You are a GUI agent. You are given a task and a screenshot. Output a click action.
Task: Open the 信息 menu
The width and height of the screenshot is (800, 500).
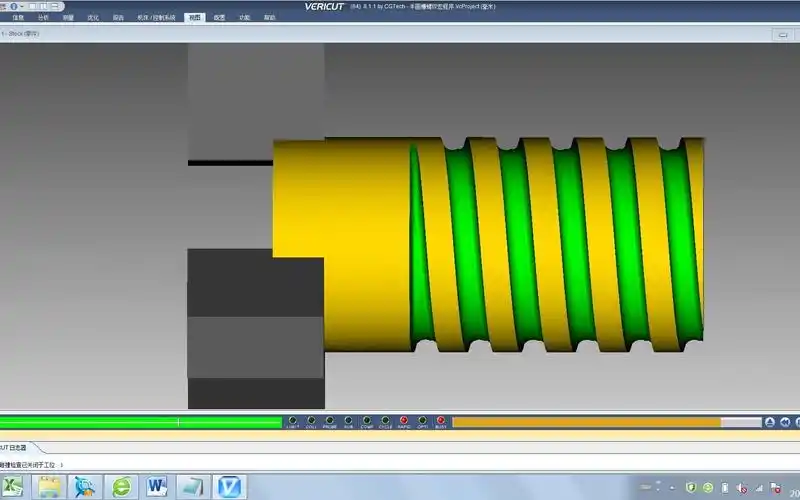tap(17, 18)
